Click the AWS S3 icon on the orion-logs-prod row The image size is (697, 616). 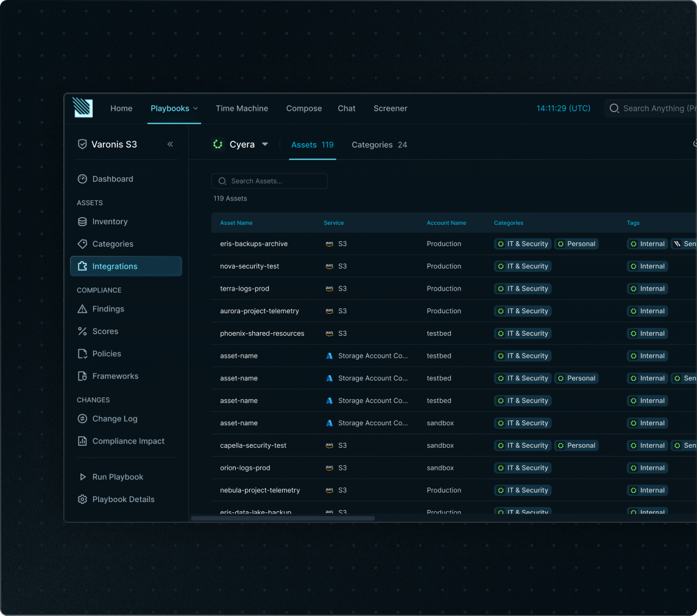328,467
